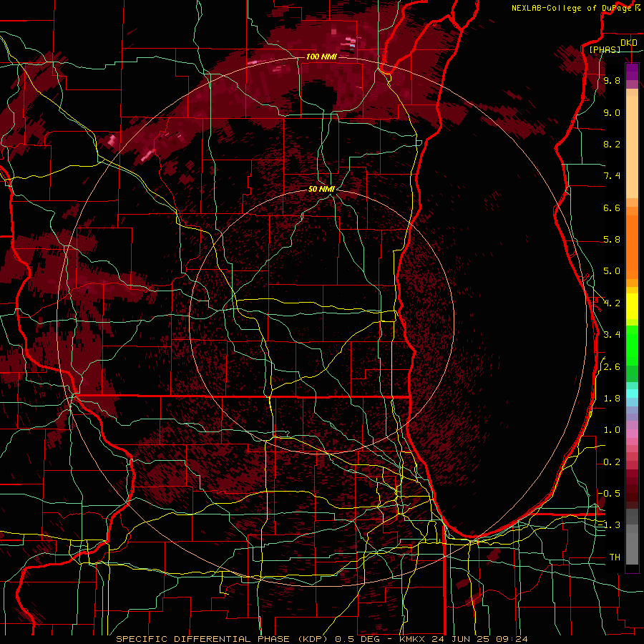Click the 5.8 color scale value

click(x=612, y=240)
